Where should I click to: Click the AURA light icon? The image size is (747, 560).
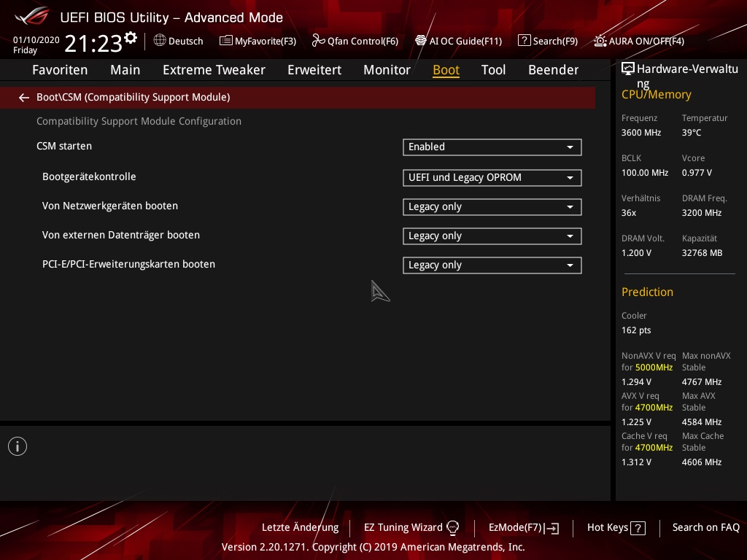[x=600, y=41]
